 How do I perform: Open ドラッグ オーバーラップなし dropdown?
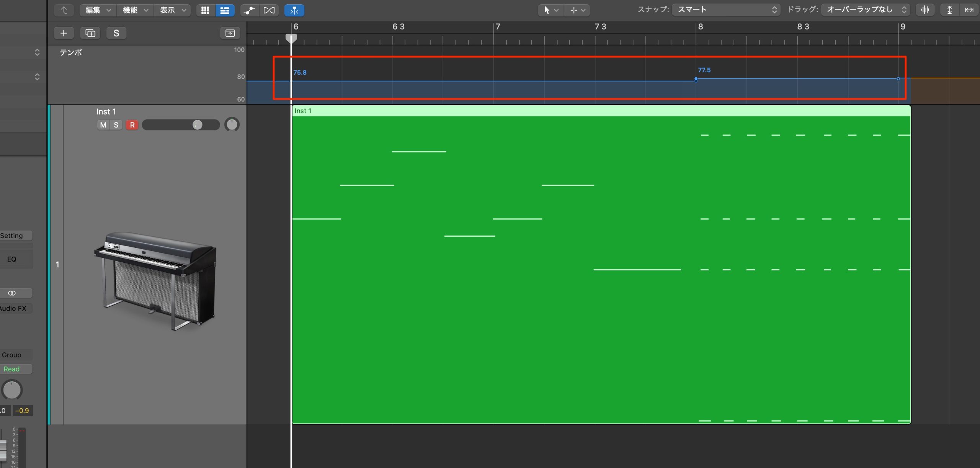[865, 10]
